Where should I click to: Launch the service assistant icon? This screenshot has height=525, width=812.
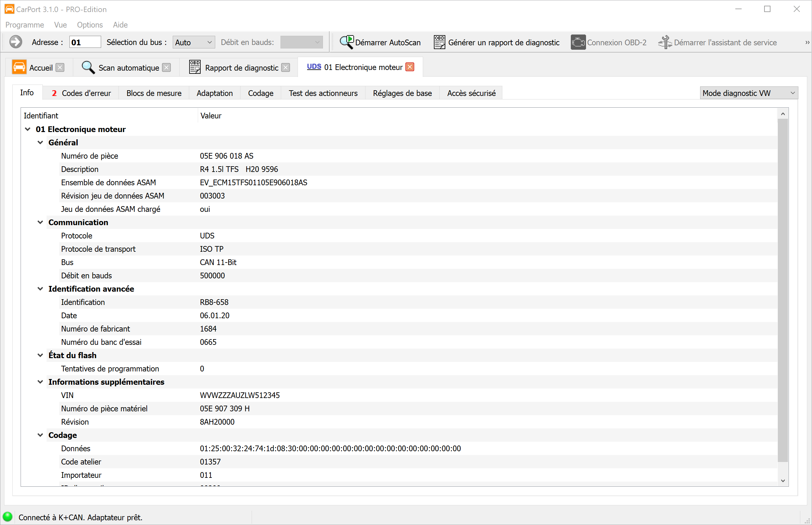click(x=665, y=42)
